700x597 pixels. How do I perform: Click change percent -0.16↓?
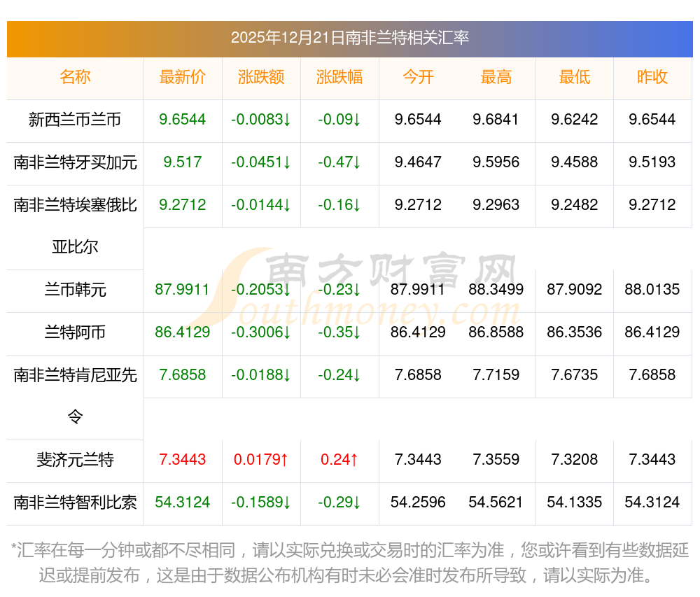pos(339,205)
